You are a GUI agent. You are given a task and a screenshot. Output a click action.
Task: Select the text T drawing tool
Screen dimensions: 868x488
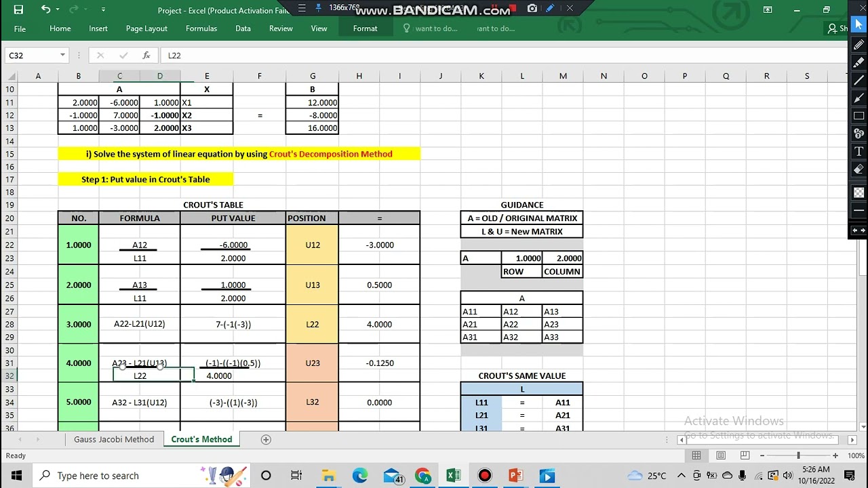[859, 151]
